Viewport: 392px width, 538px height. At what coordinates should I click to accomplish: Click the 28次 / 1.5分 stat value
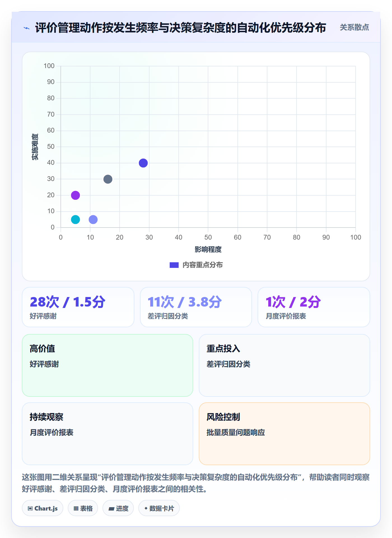point(67,302)
